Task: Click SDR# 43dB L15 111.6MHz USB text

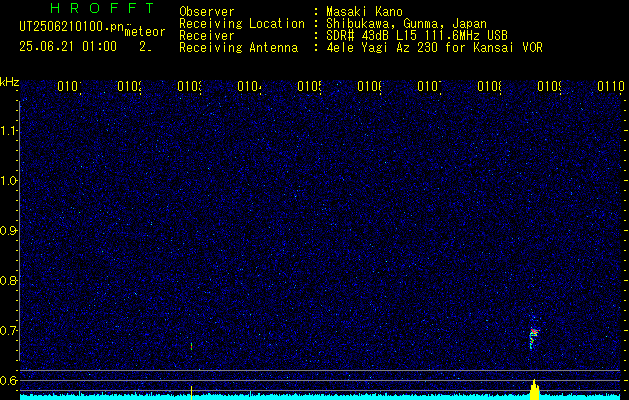Action: 417,36
